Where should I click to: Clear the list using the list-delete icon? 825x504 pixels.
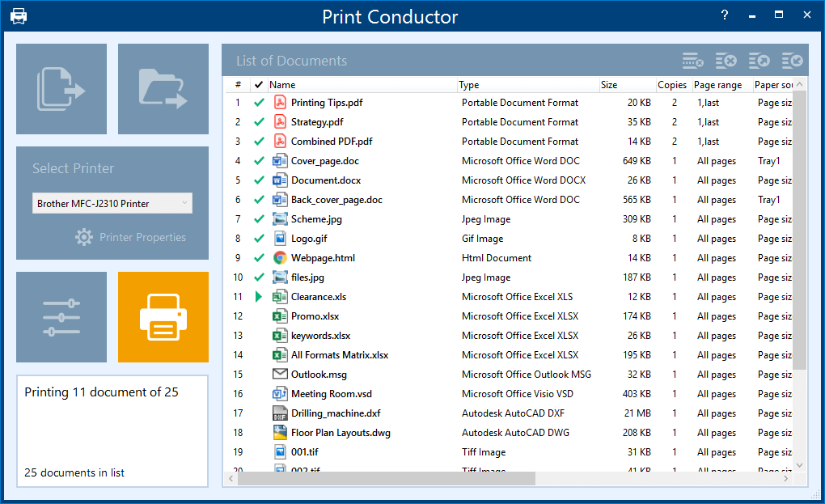pos(726,59)
